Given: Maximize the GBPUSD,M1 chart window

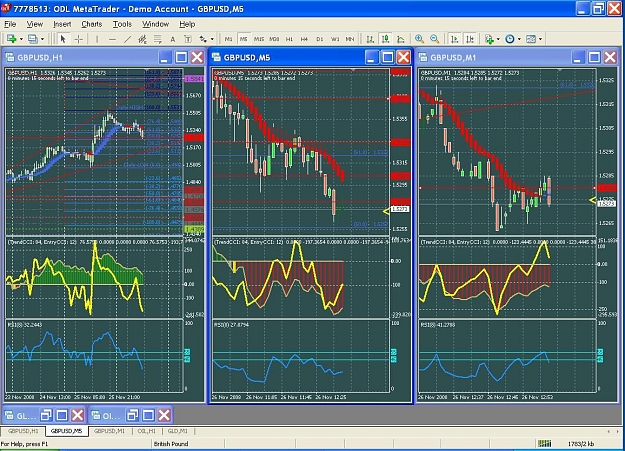Looking at the screenshot, I should click(594, 57).
